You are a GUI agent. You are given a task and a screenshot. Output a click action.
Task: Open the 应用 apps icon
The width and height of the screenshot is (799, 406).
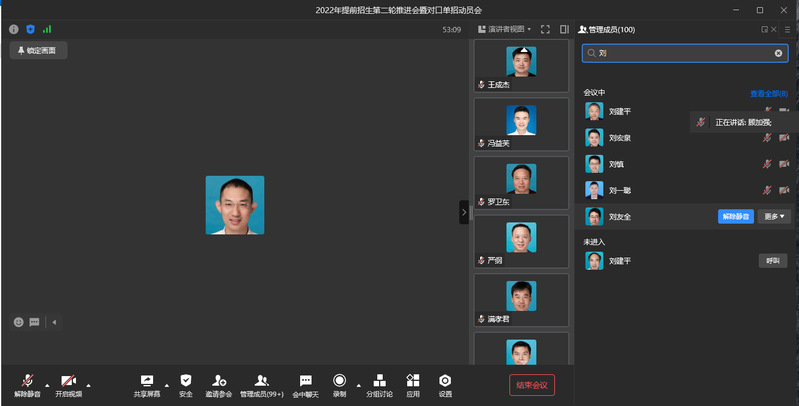click(413, 381)
